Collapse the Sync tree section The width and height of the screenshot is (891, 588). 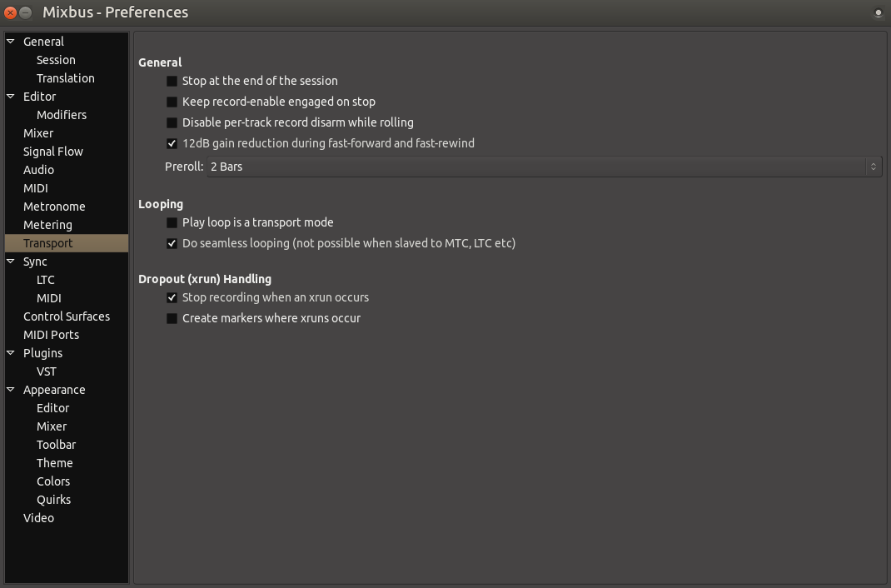click(x=11, y=262)
